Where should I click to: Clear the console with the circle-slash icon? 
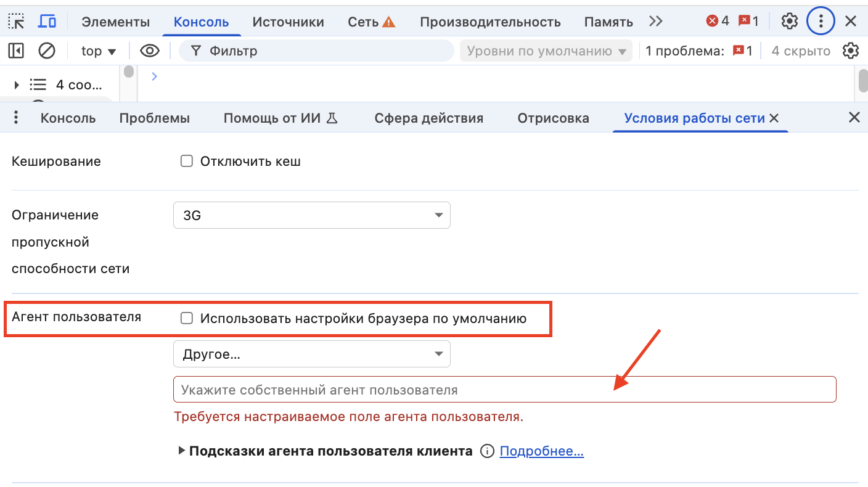coord(47,51)
